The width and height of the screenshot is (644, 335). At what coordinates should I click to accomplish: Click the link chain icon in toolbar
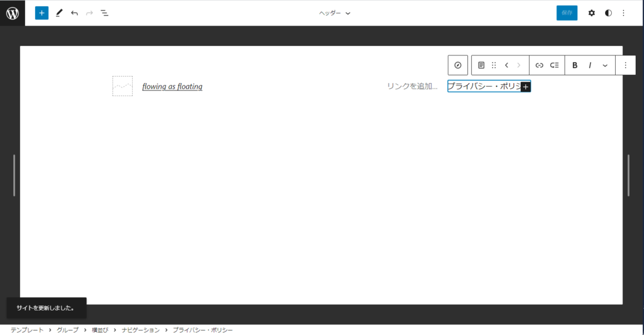pyautogui.click(x=539, y=65)
